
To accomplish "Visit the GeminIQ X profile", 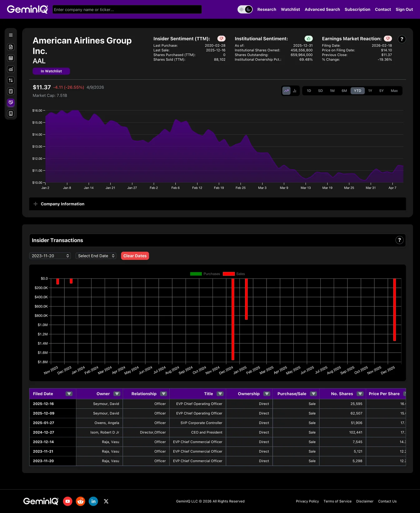I will tap(106, 501).
